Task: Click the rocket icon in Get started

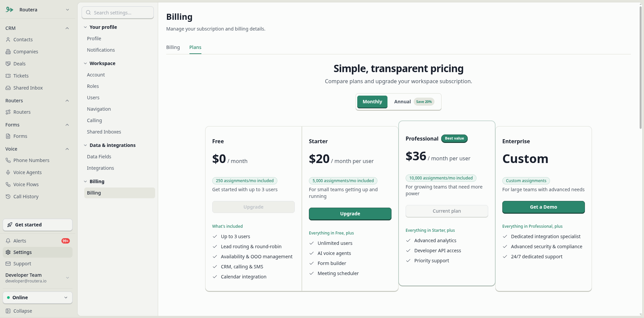Action: point(10,225)
